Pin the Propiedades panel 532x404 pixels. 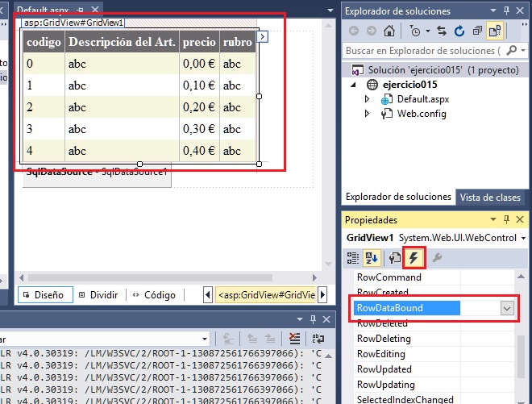pos(506,219)
